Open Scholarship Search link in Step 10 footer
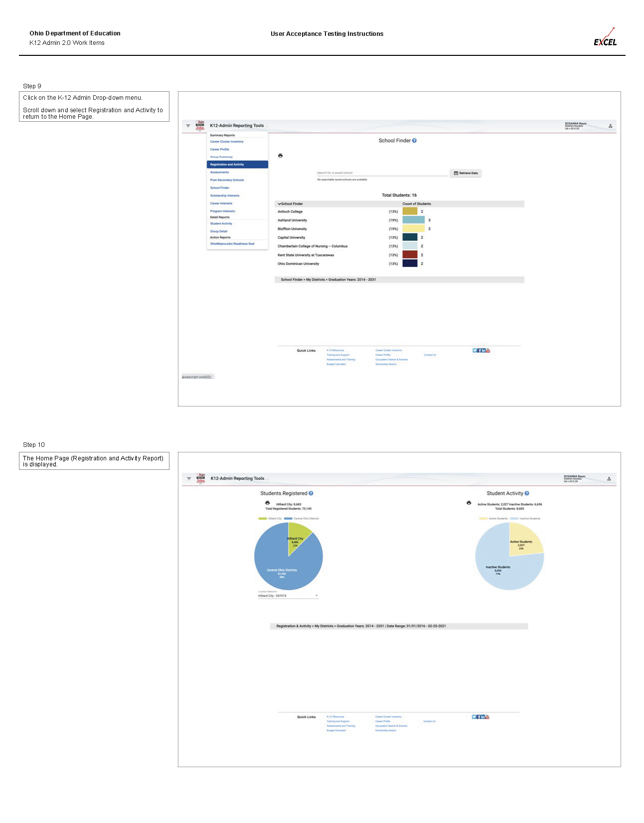644x823 pixels. [x=386, y=731]
